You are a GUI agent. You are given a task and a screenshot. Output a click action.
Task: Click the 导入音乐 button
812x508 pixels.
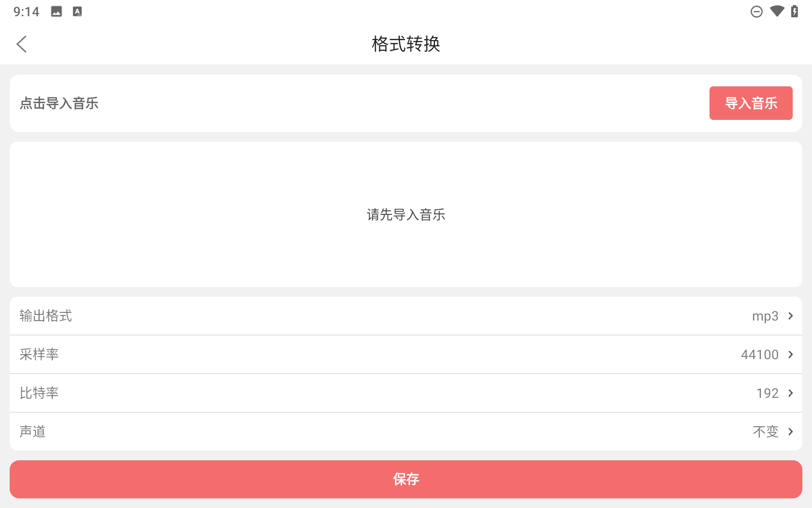[751, 103]
